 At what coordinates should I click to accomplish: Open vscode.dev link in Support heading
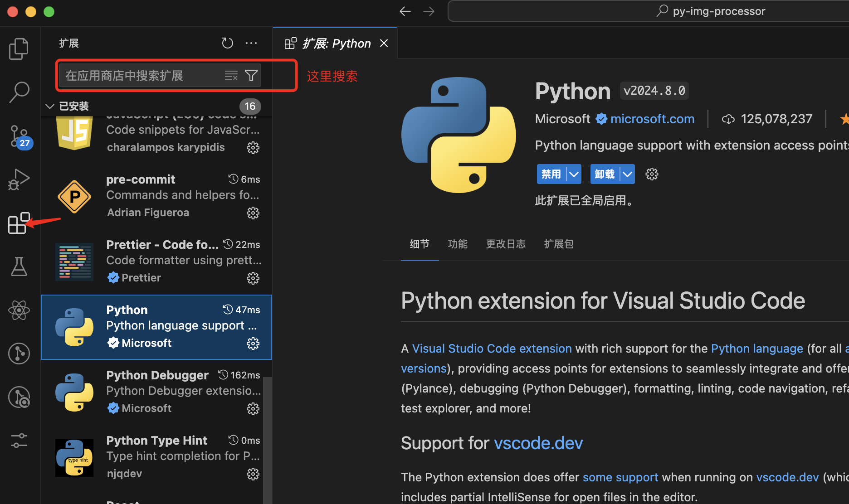tap(538, 443)
